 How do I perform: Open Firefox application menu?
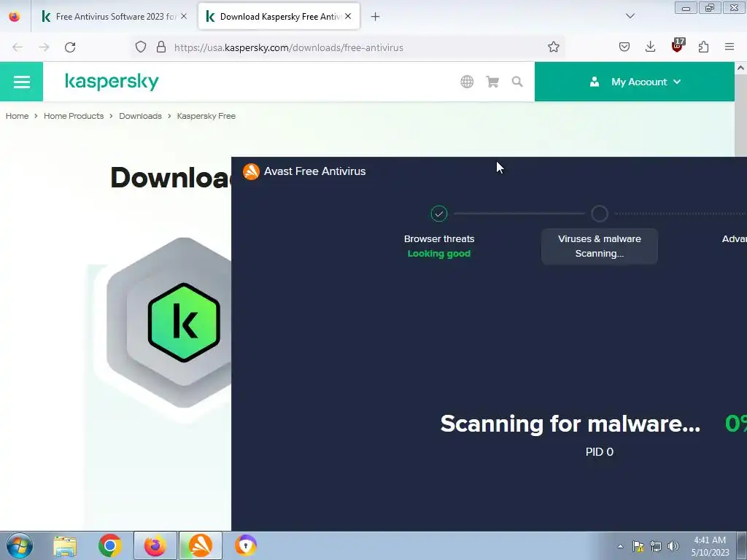click(729, 47)
